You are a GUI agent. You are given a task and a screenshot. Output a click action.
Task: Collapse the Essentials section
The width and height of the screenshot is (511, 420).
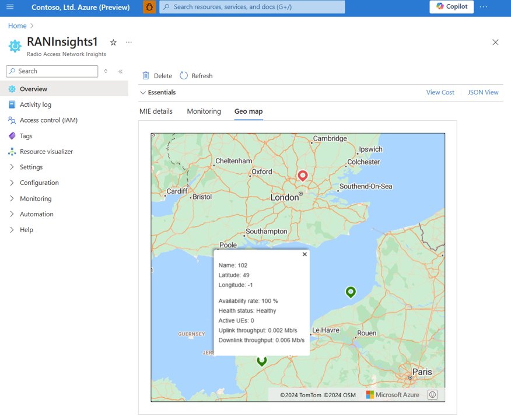click(158, 93)
